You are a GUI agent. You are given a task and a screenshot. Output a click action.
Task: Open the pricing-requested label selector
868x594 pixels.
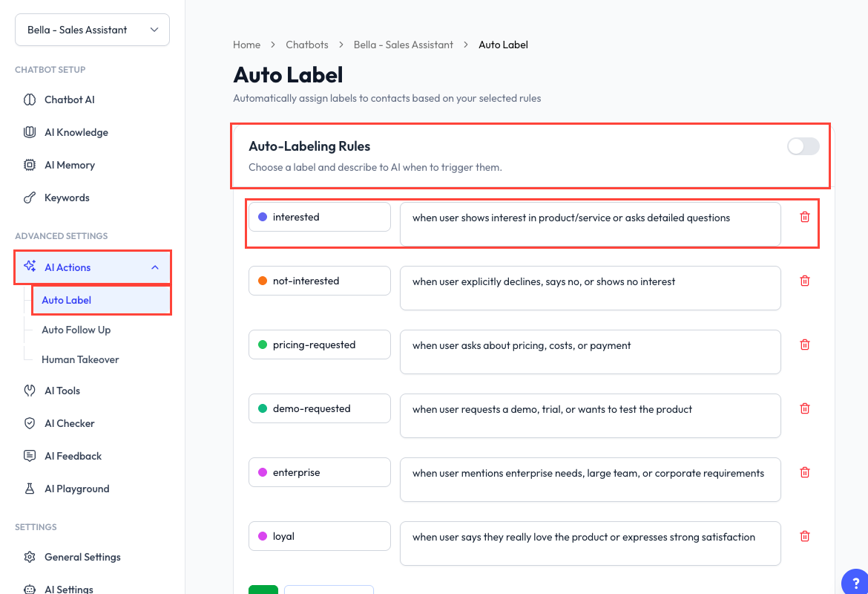320,345
